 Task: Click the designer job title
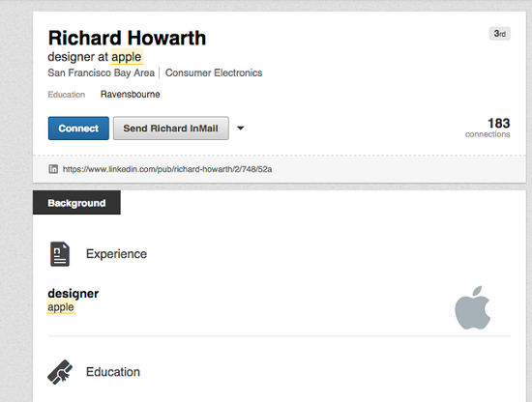click(x=74, y=293)
